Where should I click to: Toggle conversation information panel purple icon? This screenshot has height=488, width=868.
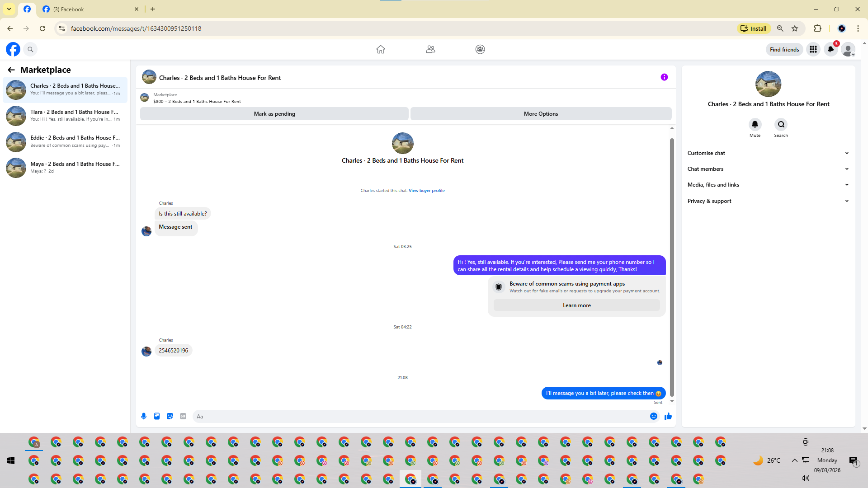pyautogui.click(x=664, y=77)
